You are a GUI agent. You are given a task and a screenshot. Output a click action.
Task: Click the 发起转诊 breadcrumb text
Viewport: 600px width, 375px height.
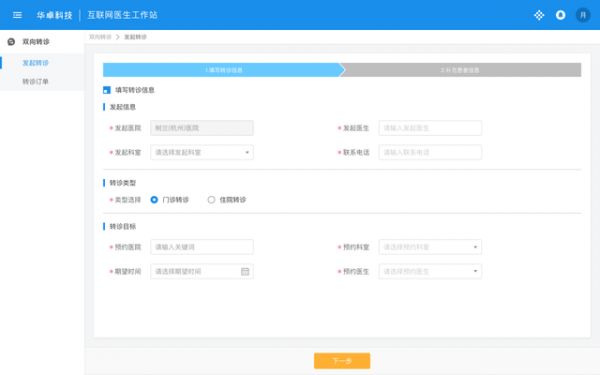tap(135, 37)
